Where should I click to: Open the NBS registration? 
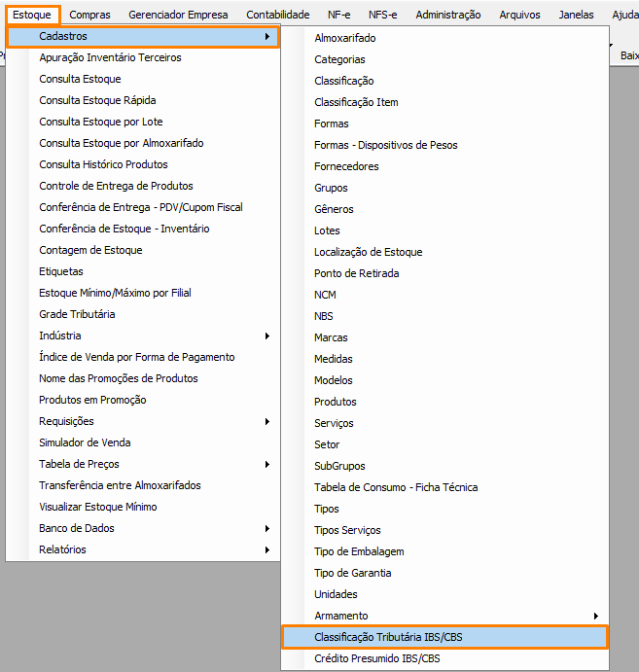444,316
